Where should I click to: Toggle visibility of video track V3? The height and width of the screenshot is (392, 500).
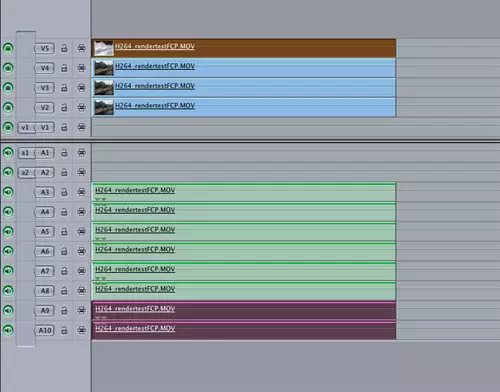pyautogui.click(x=8, y=88)
